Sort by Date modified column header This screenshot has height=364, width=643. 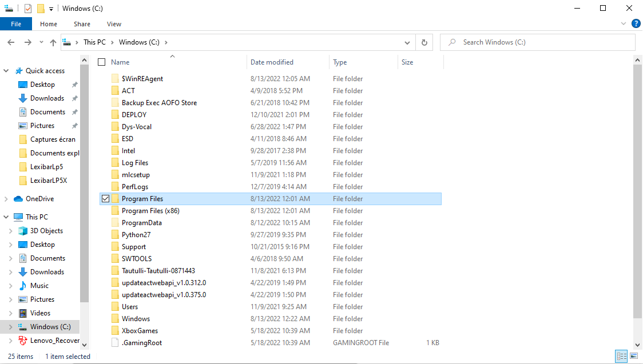(272, 62)
